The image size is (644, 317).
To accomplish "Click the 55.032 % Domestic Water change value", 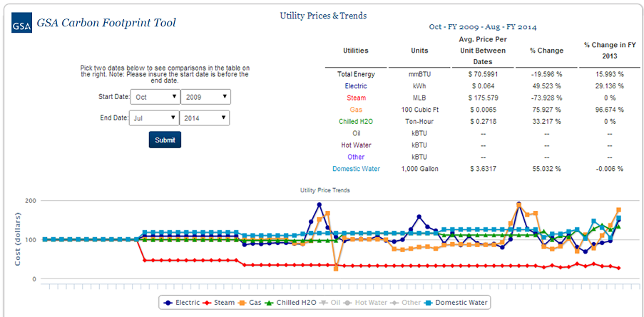I will (546, 169).
